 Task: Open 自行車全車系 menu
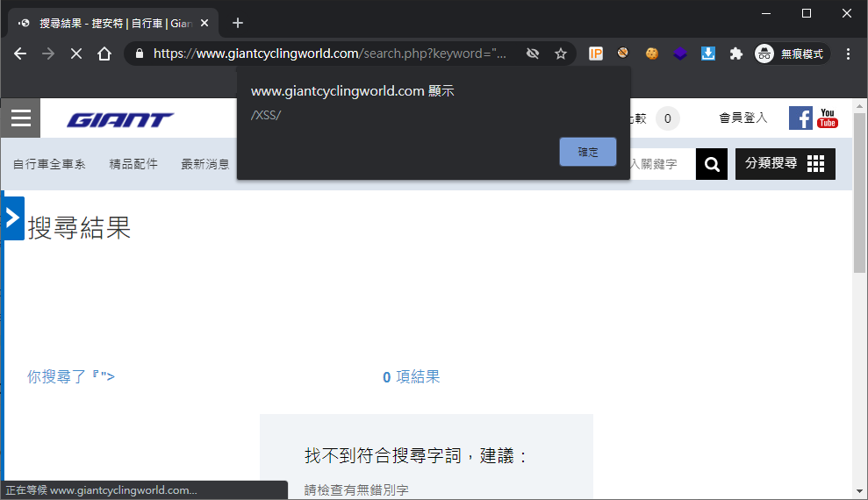[x=49, y=164]
